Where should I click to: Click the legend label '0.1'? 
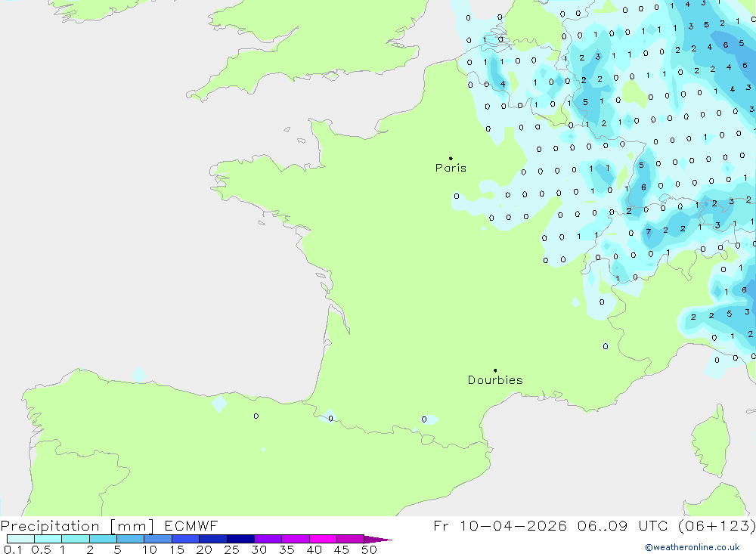click(x=13, y=549)
